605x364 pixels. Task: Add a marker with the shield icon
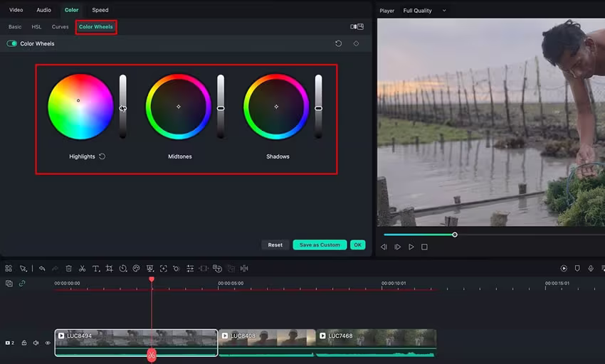click(577, 268)
